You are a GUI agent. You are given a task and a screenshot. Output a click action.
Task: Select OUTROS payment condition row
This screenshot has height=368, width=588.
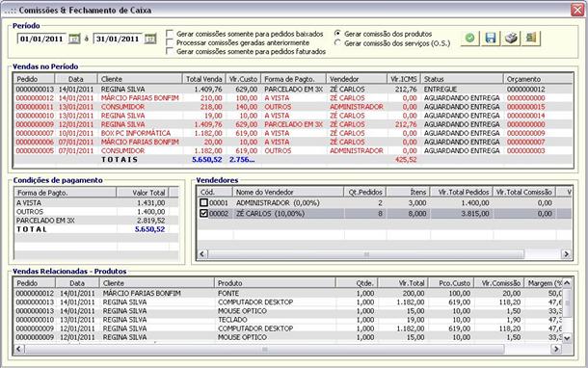pyautogui.click(x=96, y=212)
